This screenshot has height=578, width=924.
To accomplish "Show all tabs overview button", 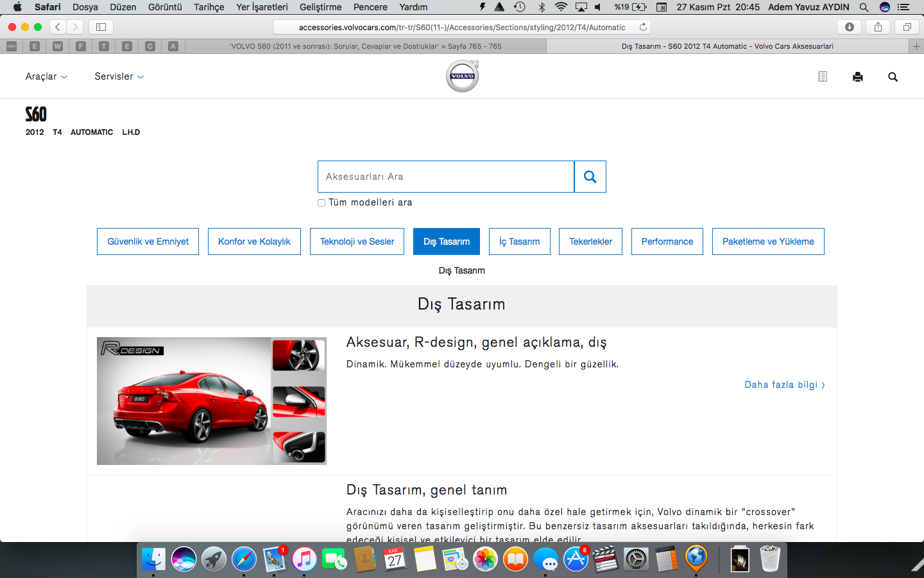I will pyautogui.click(x=907, y=27).
